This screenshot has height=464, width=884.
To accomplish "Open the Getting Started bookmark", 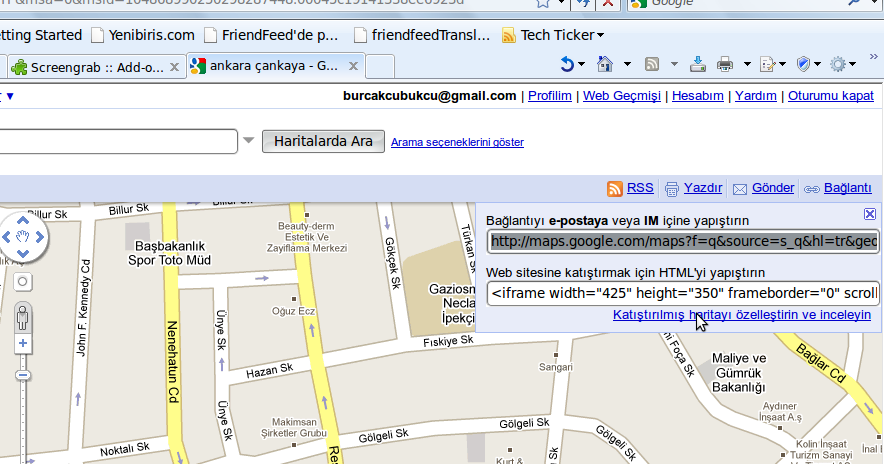I will (41, 35).
